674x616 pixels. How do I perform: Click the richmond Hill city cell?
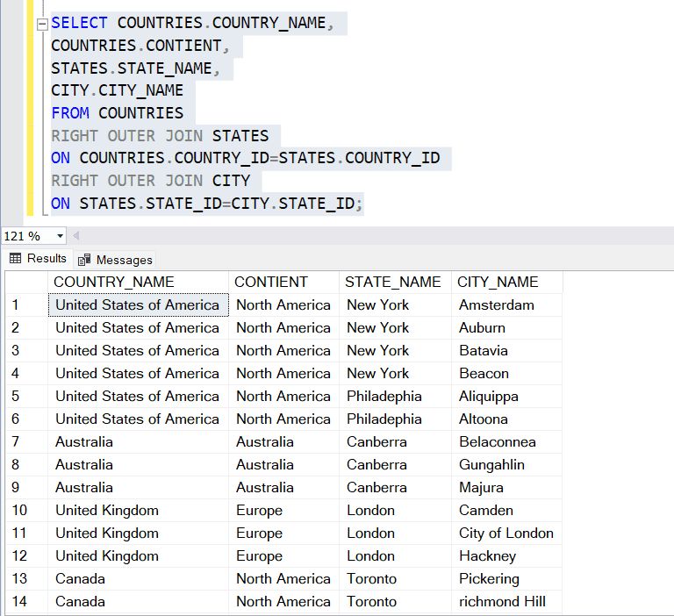tap(506, 601)
